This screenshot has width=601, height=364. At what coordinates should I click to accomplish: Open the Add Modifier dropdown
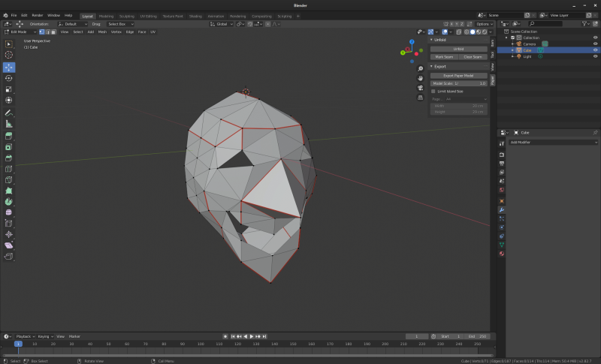(x=554, y=142)
